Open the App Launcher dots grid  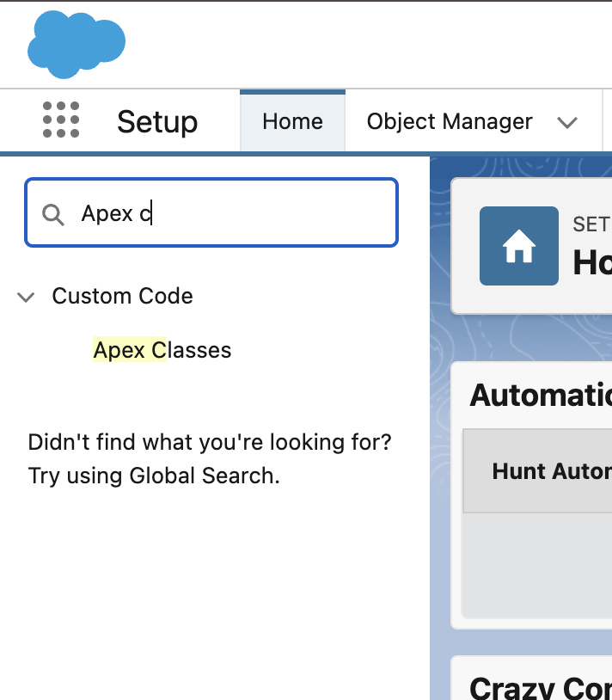click(61, 120)
